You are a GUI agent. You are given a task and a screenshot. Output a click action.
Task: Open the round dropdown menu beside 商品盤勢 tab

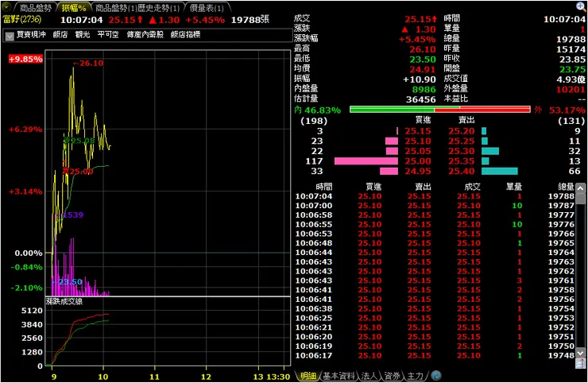click(6, 7)
